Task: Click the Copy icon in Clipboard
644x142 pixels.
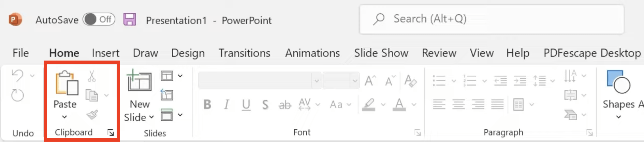Action: 91,95
